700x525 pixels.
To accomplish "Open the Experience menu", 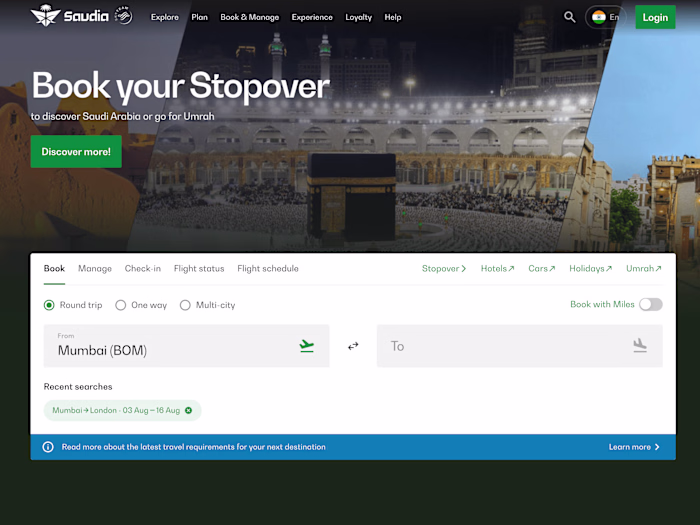I will (x=312, y=17).
